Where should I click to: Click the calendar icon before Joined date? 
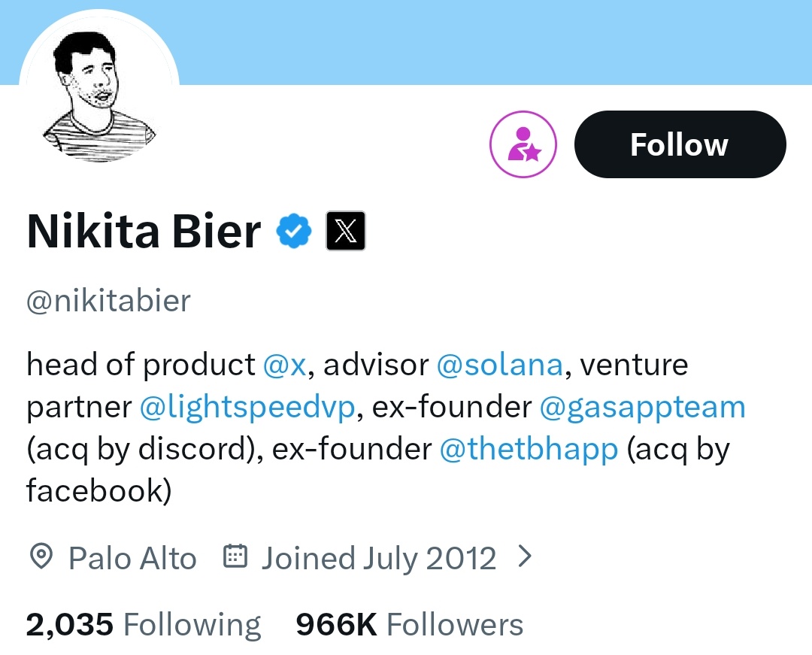235,557
